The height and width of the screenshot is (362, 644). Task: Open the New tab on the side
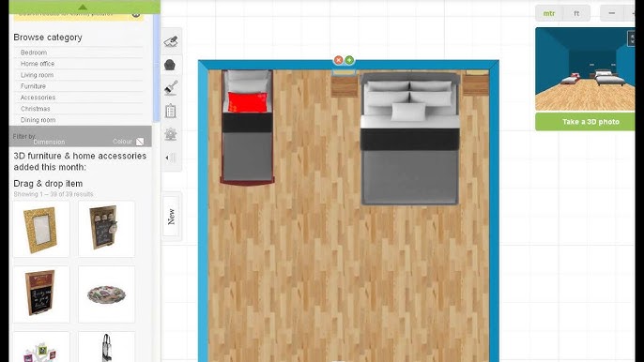171,217
